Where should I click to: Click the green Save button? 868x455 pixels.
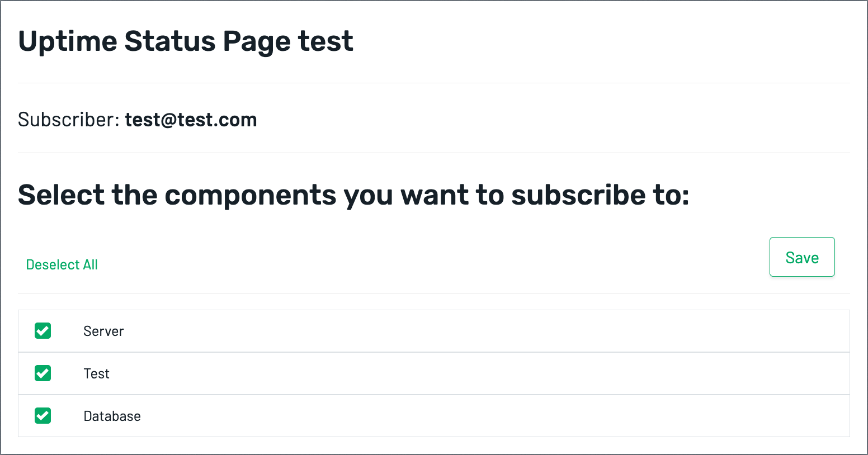tap(802, 257)
